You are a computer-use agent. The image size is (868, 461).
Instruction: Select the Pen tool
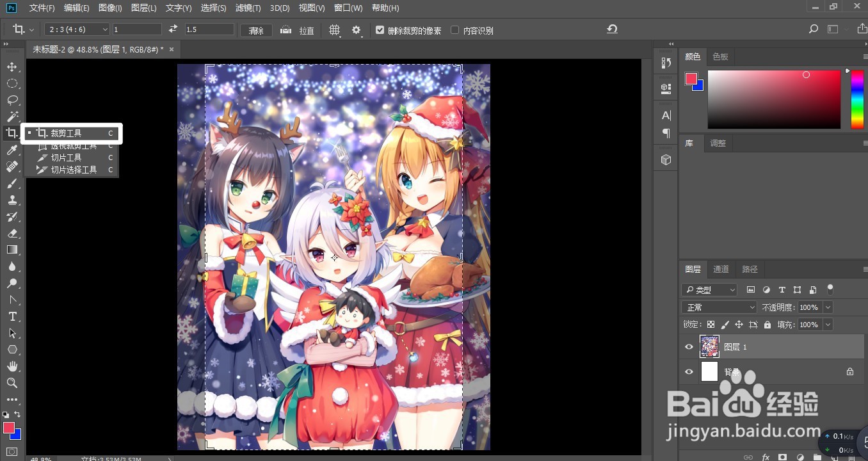pos(12,300)
